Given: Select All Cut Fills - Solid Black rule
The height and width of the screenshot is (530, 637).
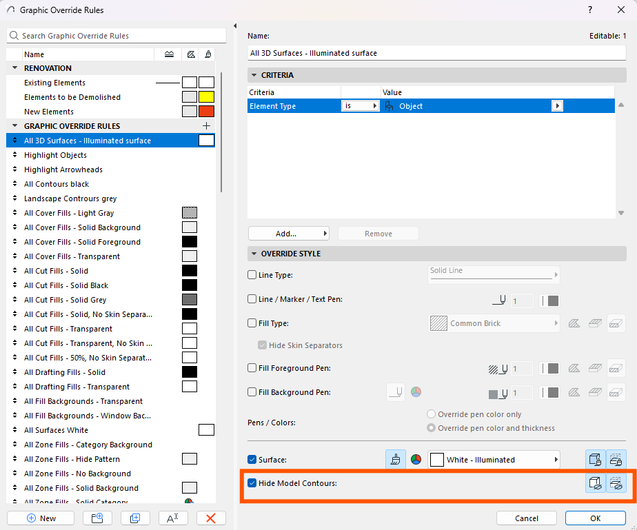Looking at the screenshot, I should pos(110,285).
